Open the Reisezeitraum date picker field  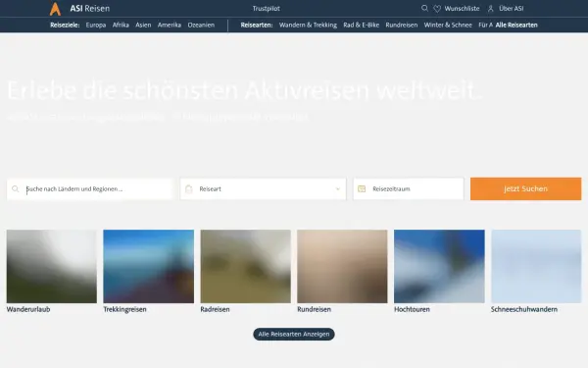(x=409, y=188)
